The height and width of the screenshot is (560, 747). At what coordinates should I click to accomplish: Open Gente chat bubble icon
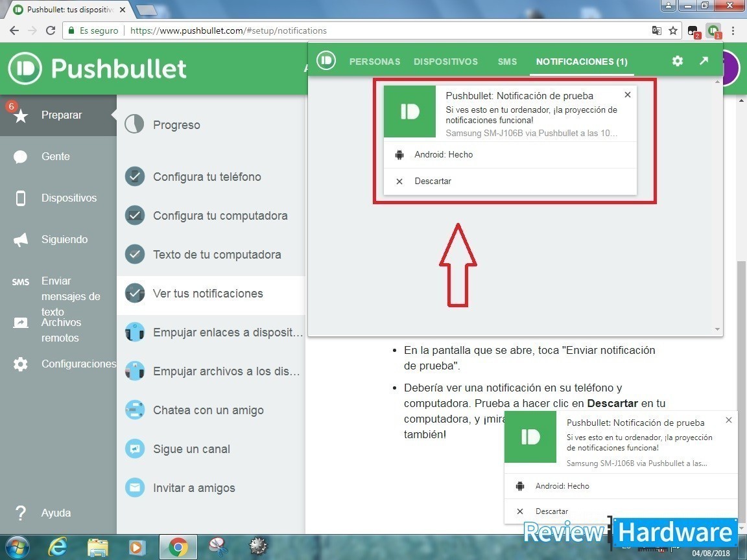[21, 157]
